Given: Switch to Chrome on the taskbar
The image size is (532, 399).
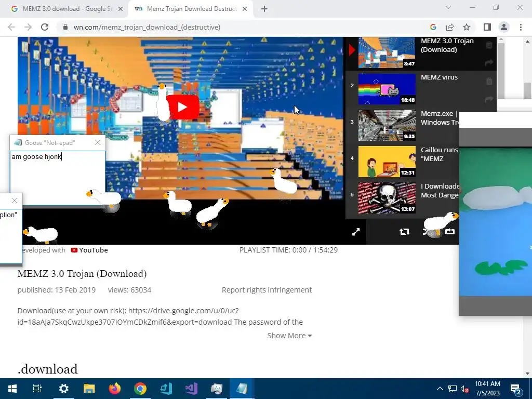Looking at the screenshot, I should (x=140, y=389).
